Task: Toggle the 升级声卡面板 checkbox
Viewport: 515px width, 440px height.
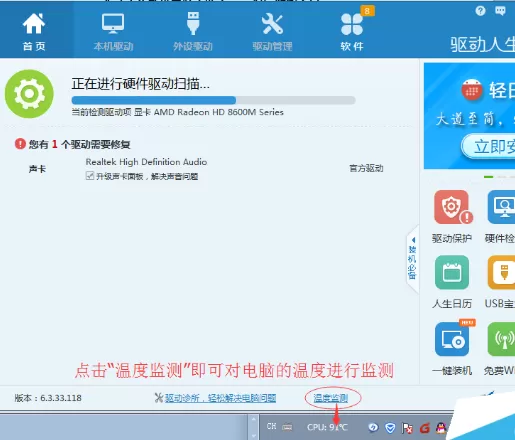Action: 90,176
